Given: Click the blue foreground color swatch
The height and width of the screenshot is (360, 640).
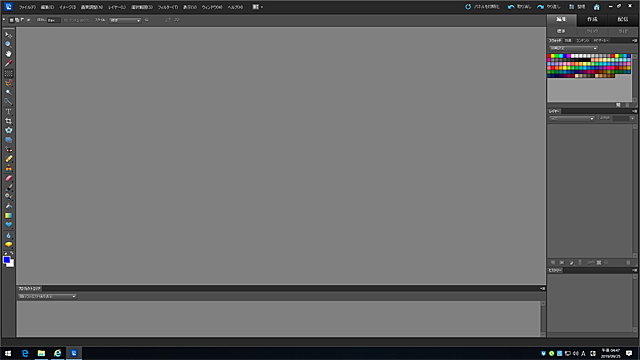Looking at the screenshot, I should point(7,260).
